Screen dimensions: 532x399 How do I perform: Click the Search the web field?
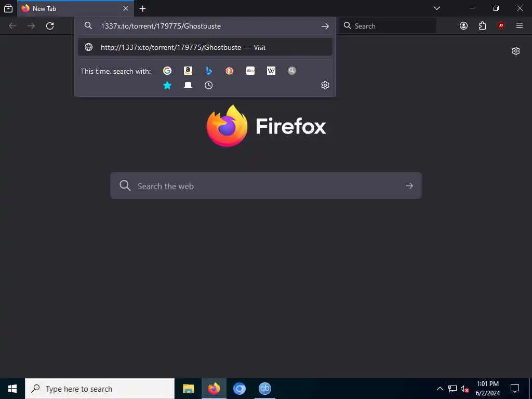point(266,185)
